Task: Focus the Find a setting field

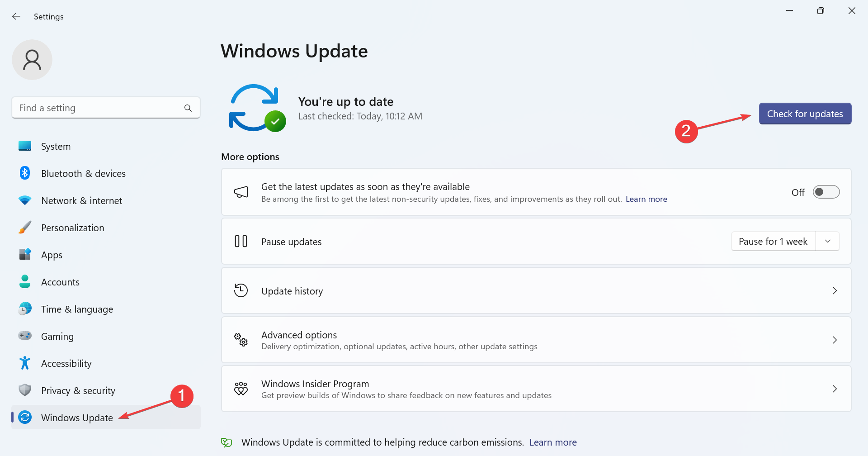Action: click(106, 108)
